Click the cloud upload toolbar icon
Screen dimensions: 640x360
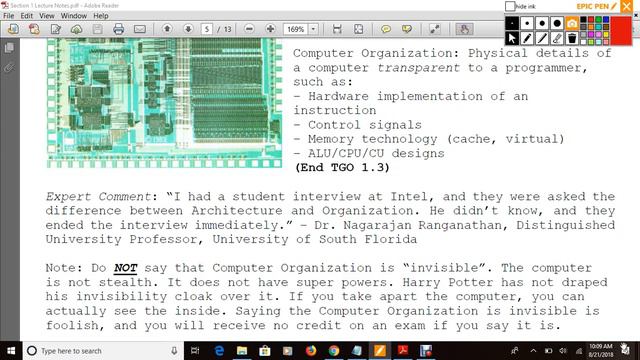(77, 29)
